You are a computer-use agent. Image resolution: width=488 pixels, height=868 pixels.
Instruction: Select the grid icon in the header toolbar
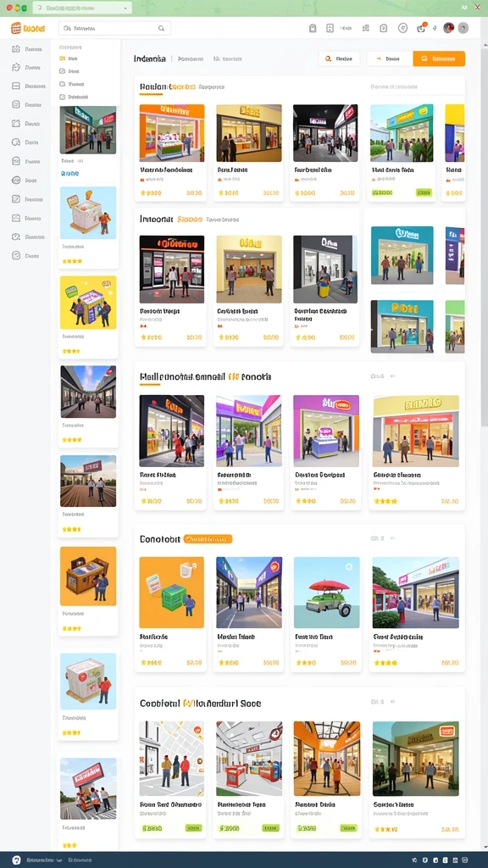click(366, 28)
